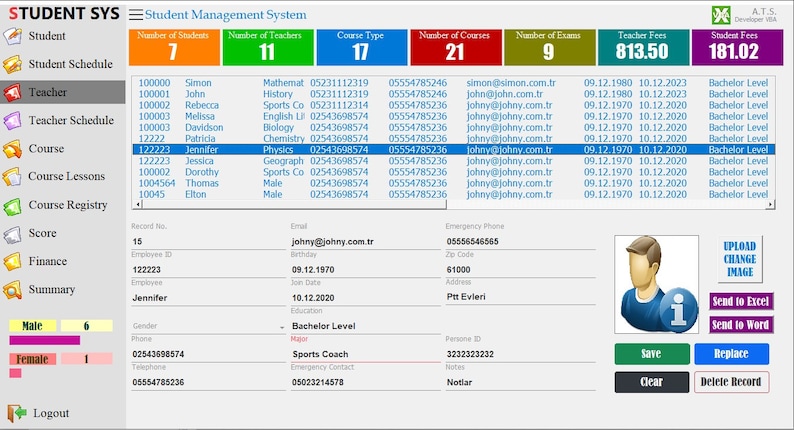
Task: Select the Melissa row in the list
Action: click(453, 116)
